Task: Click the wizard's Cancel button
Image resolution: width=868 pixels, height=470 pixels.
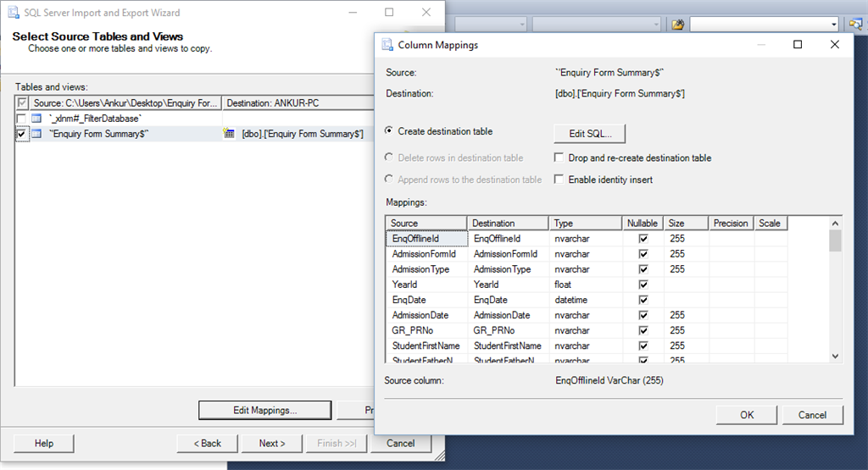Action: tap(401, 444)
